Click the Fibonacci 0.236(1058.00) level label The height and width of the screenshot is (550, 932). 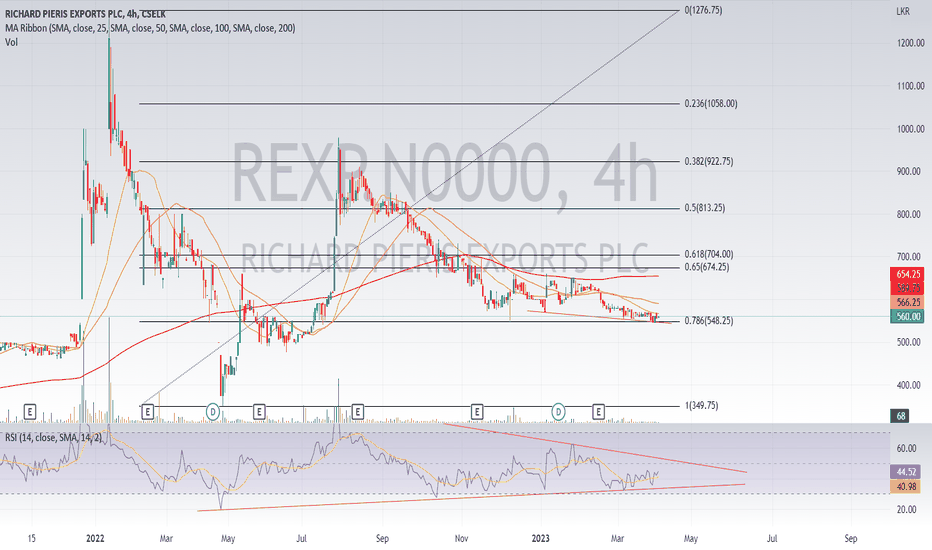tap(711, 103)
